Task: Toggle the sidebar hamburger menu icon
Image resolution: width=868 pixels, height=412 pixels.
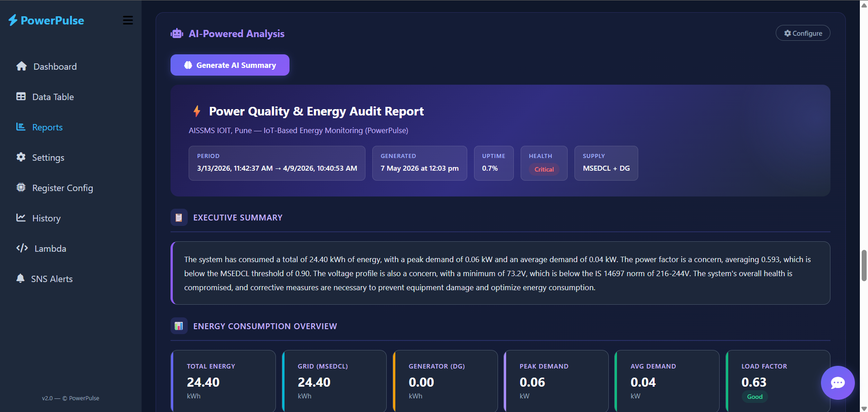Action: [x=128, y=20]
